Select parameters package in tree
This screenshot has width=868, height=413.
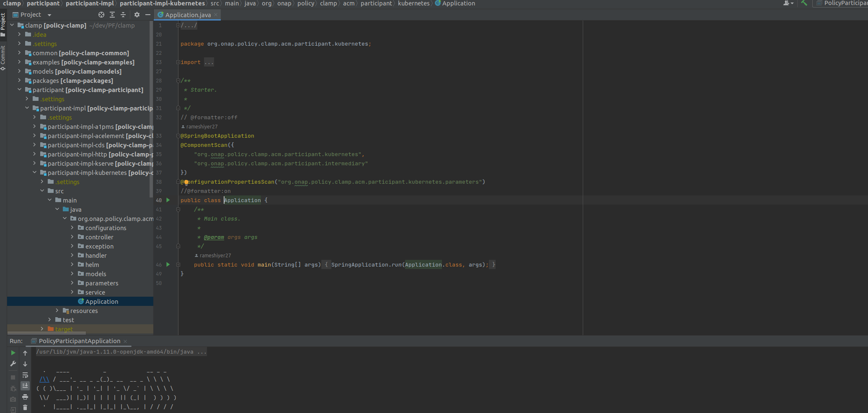point(102,283)
